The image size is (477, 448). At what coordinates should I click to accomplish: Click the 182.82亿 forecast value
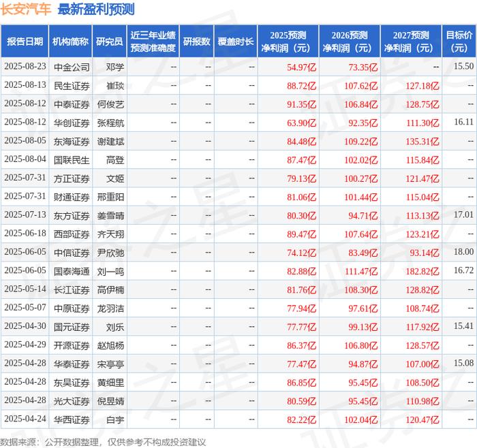click(422, 271)
